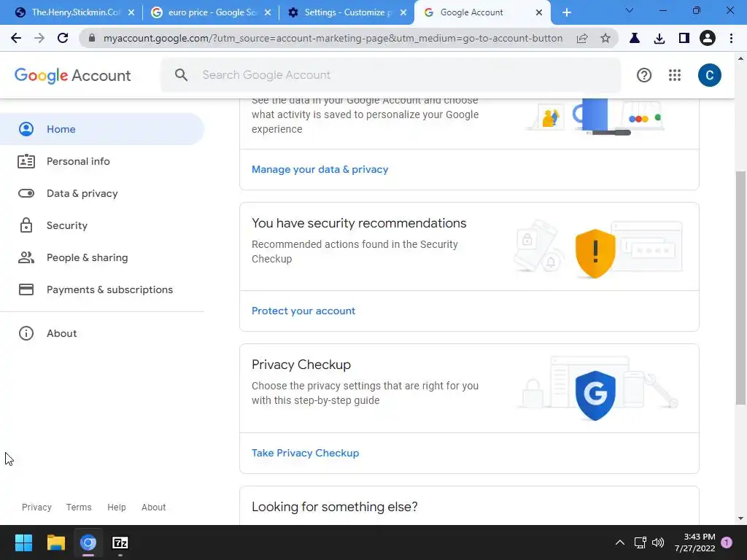Share this page via share icon
Image resolution: width=747 pixels, height=560 pixels.
click(581, 38)
